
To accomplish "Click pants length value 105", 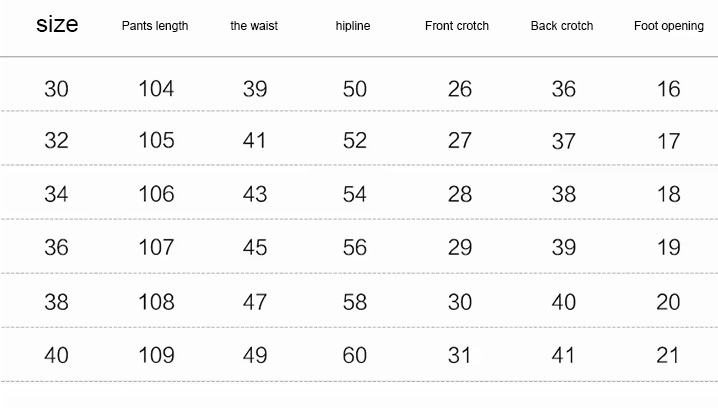I will coord(156,141).
